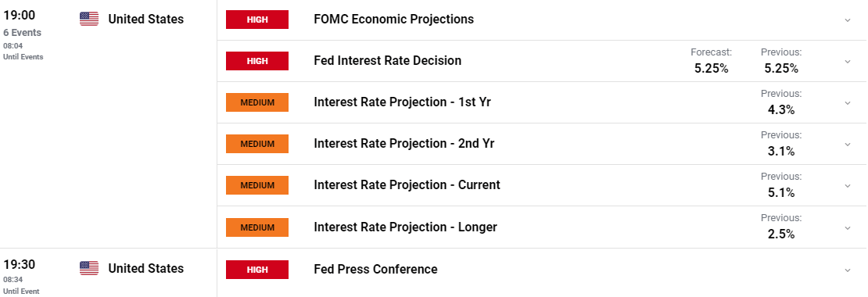Click HIGH badge for Fed Interest Rate Decision
The image size is (868, 297).
pos(256,61)
